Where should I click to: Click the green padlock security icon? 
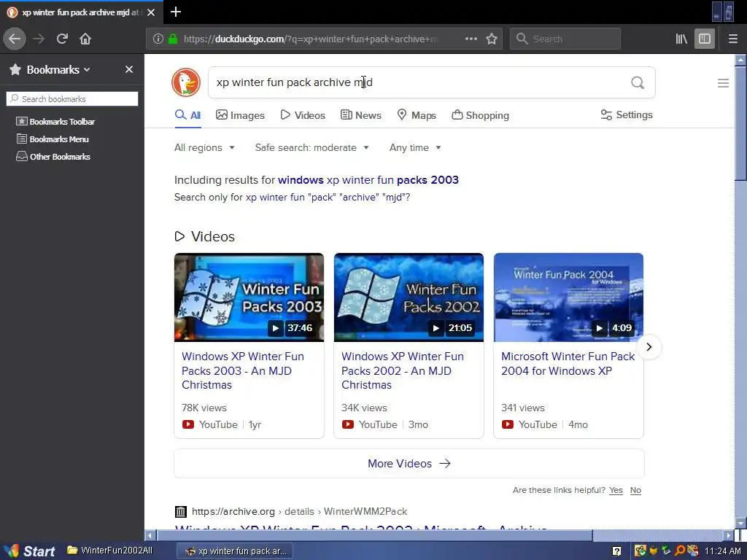172,39
